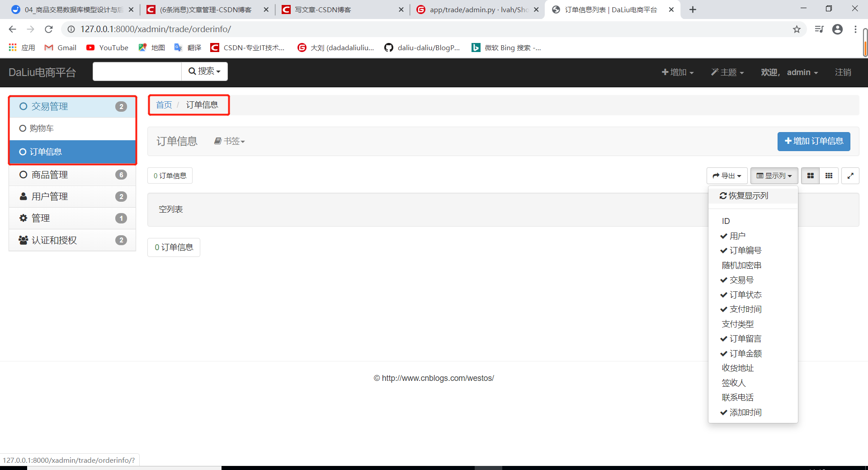Collapse the 交易管理 sidebar section
The height and width of the screenshot is (470, 868).
[x=72, y=106]
